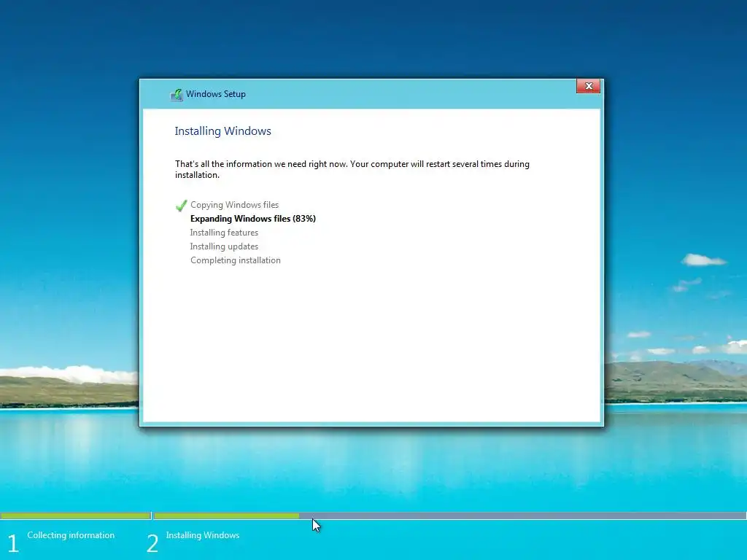Close the Windows Setup dialog
The height and width of the screenshot is (560, 747).
point(589,86)
